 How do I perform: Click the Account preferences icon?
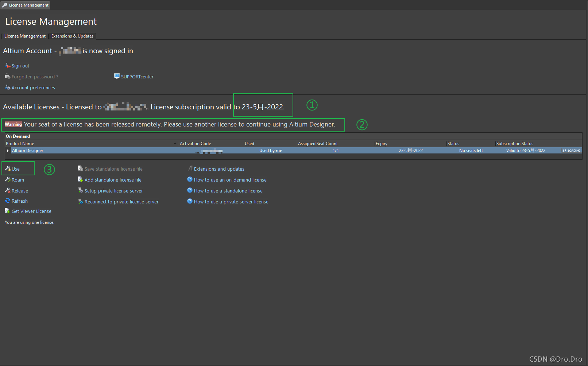click(8, 87)
